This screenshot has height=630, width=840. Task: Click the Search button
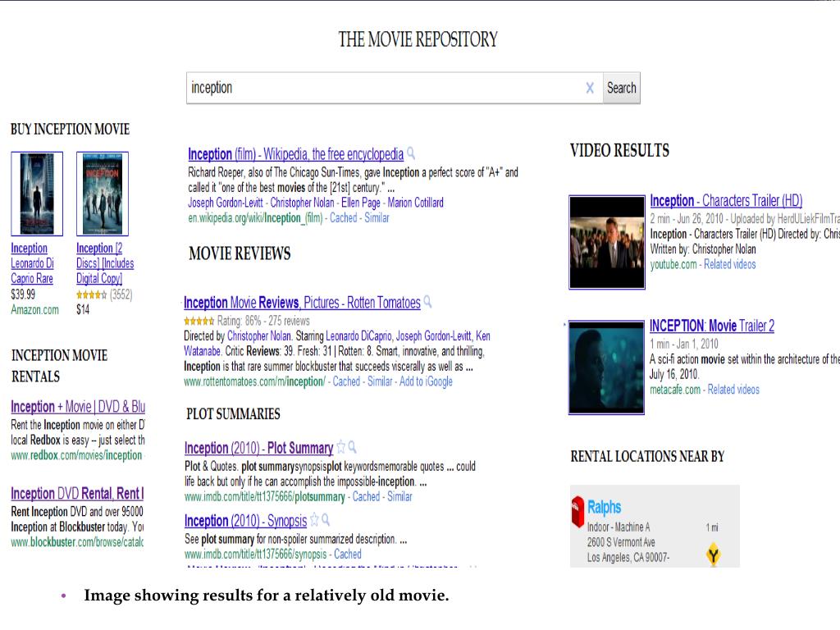click(x=622, y=88)
